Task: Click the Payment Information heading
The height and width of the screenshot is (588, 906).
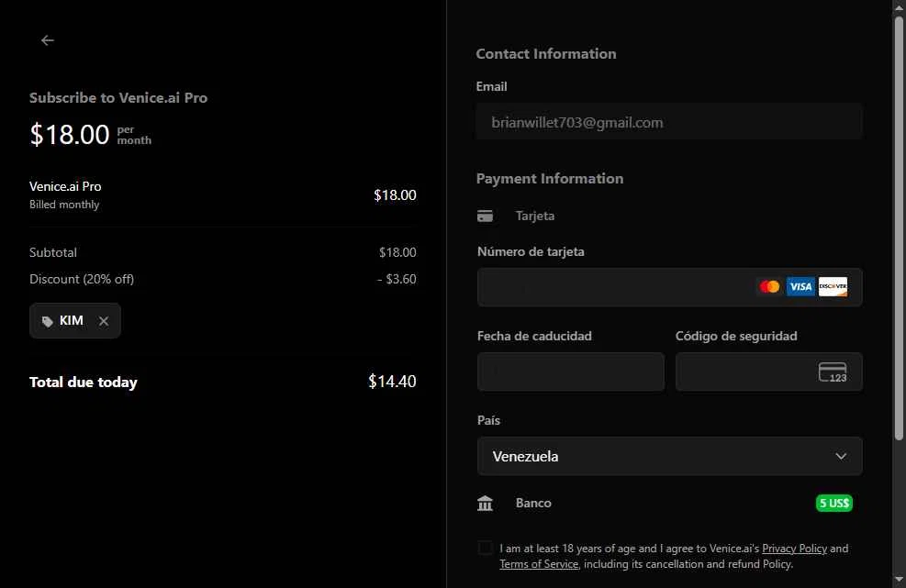Action: click(550, 179)
